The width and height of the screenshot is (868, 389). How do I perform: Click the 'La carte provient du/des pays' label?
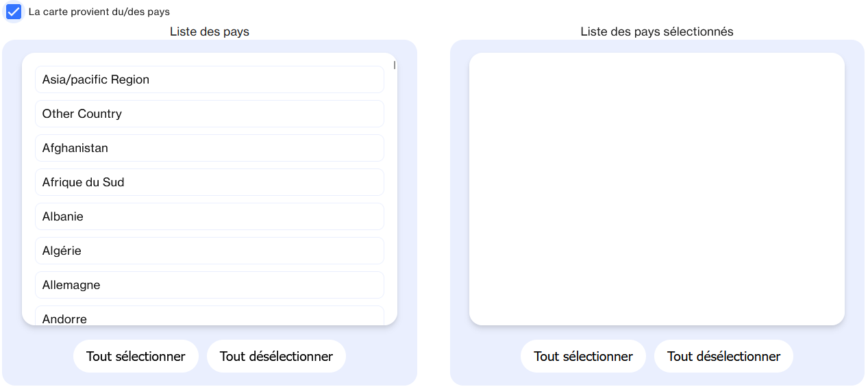[99, 12]
